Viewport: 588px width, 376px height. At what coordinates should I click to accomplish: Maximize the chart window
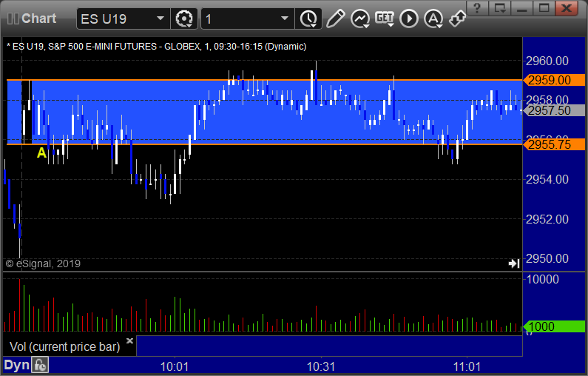pyautogui.click(x=544, y=8)
